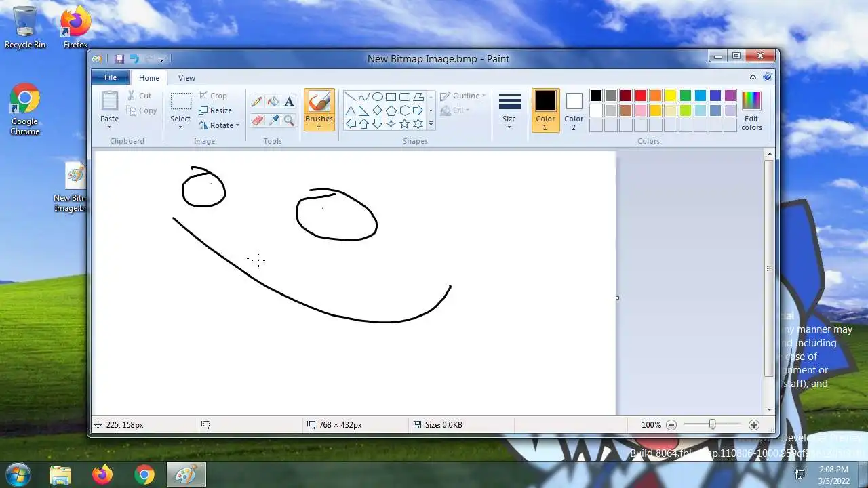Click the Copy button
The width and height of the screenshot is (868, 488).
coord(142,110)
